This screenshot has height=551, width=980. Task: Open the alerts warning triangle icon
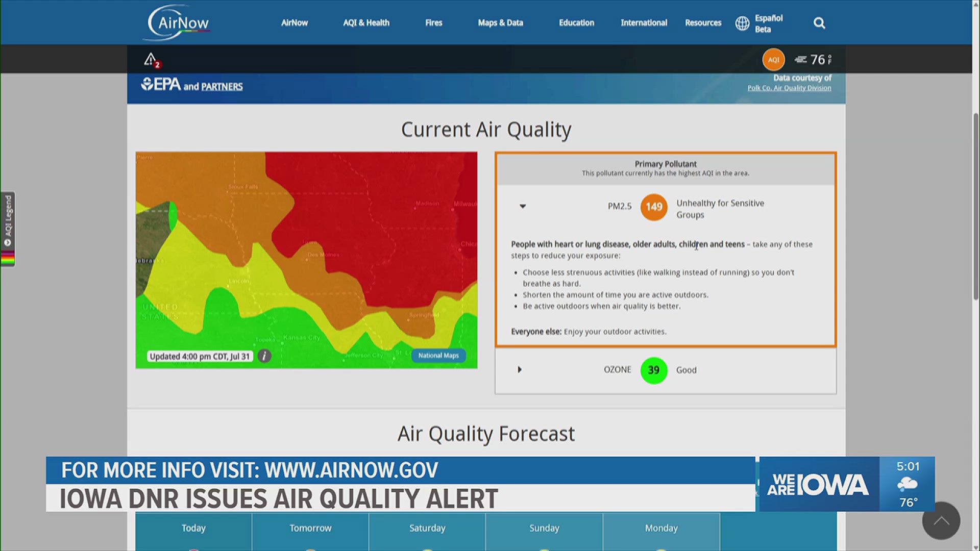click(x=152, y=60)
